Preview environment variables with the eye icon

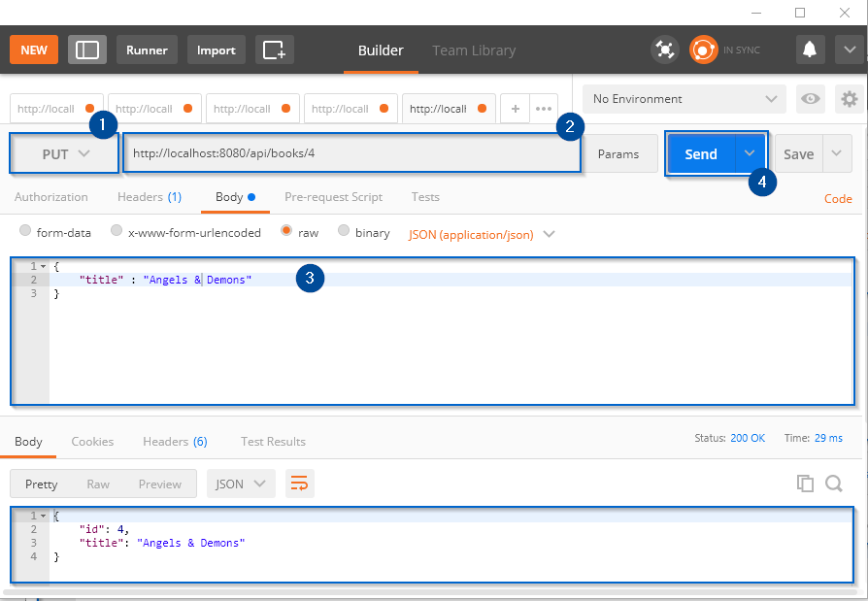(x=810, y=98)
